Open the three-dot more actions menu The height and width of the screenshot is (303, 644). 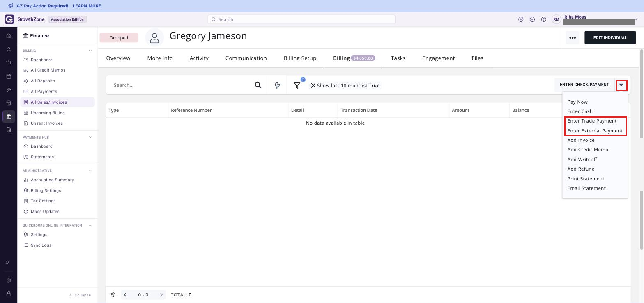tap(573, 38)
